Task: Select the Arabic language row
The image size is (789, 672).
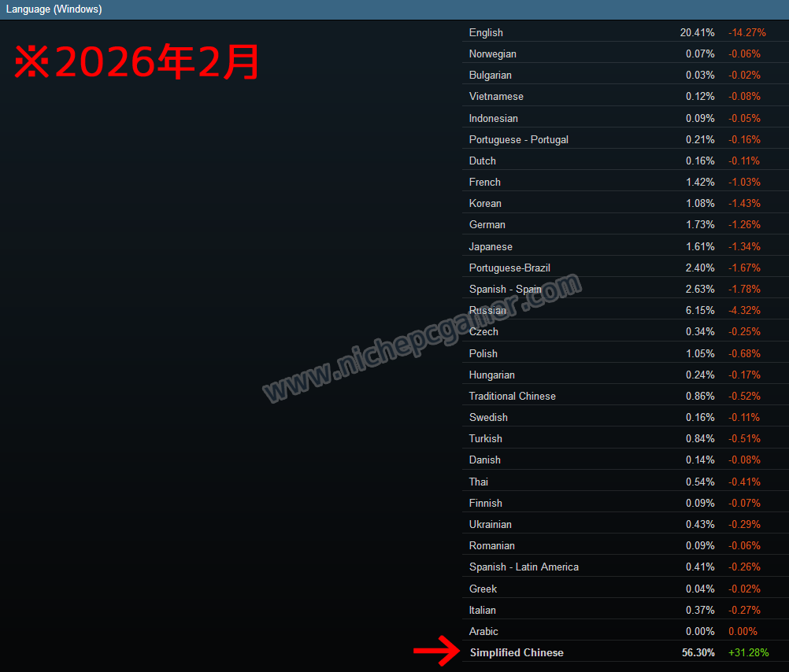Action: (x=483, y=631)
